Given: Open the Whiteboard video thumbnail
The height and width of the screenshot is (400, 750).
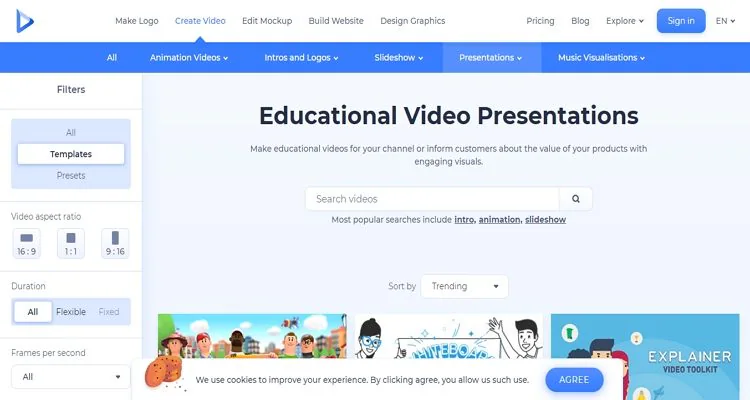Looking at the screenshot, I should click(x=449, y=336).
